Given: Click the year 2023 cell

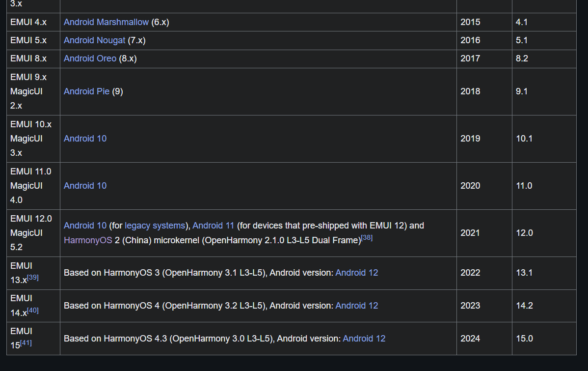Looking at the screenshot, I should (484, 306).
